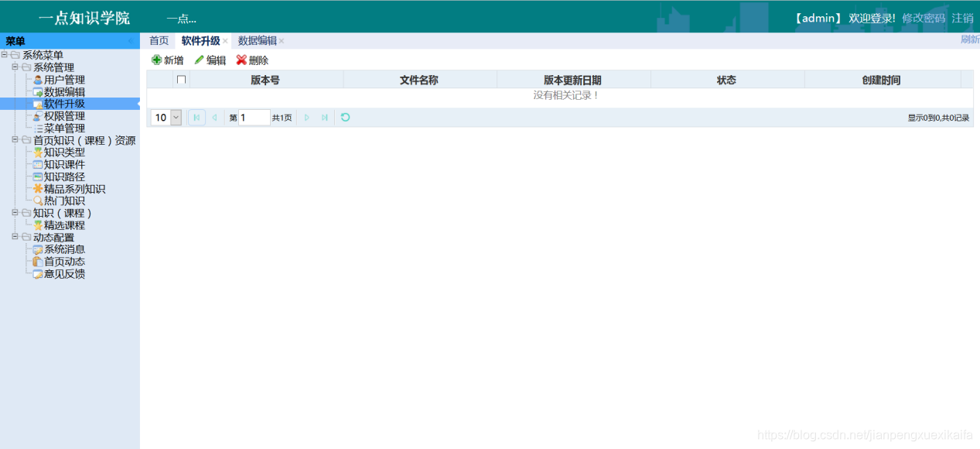980x449 pixels.
Task: Click the 意见反馈 icon in the tree
Action: tap(38, 274)
